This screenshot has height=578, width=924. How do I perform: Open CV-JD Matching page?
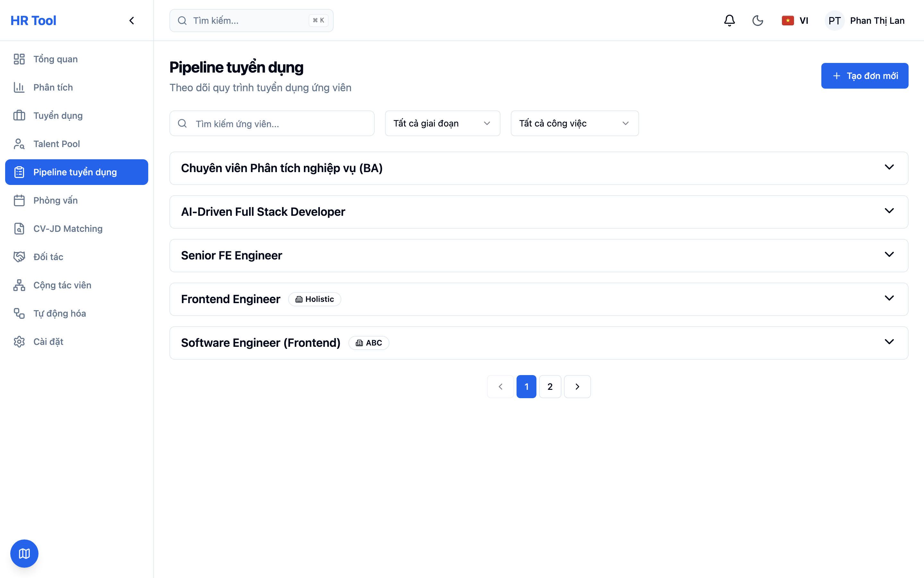click(76, 229)
